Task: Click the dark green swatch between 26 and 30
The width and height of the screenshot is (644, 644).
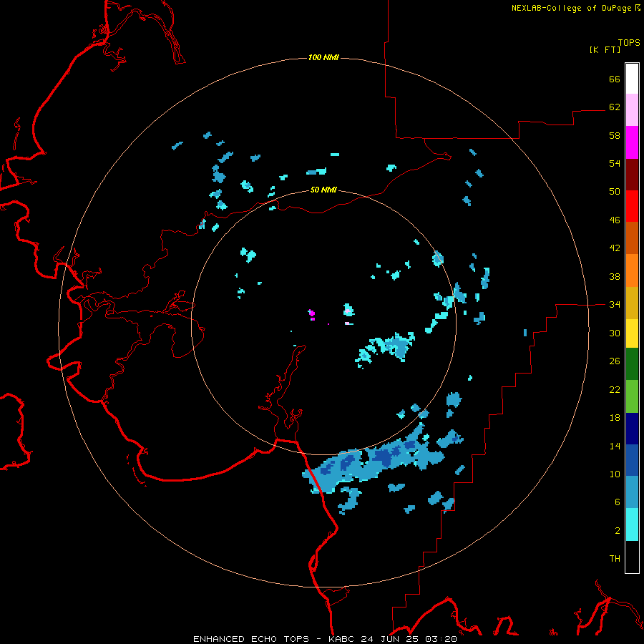Action: point(632,364)
